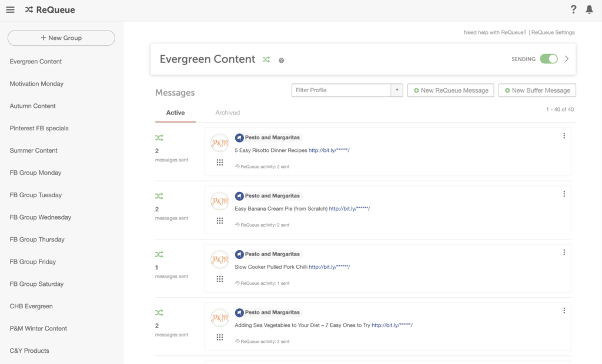This screenshot has width=602, height=364.
Task: Click Facebook page icon on Risotto message
Action: [239, 138]
